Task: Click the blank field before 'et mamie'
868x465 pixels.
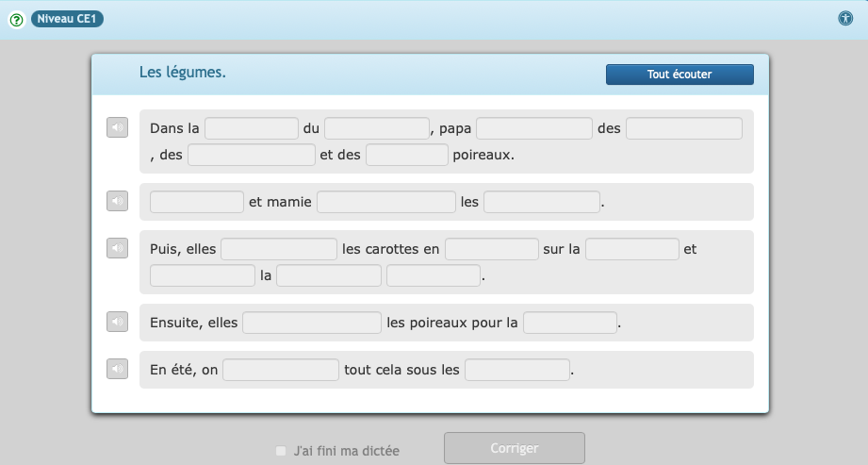Action: (197, 202)
